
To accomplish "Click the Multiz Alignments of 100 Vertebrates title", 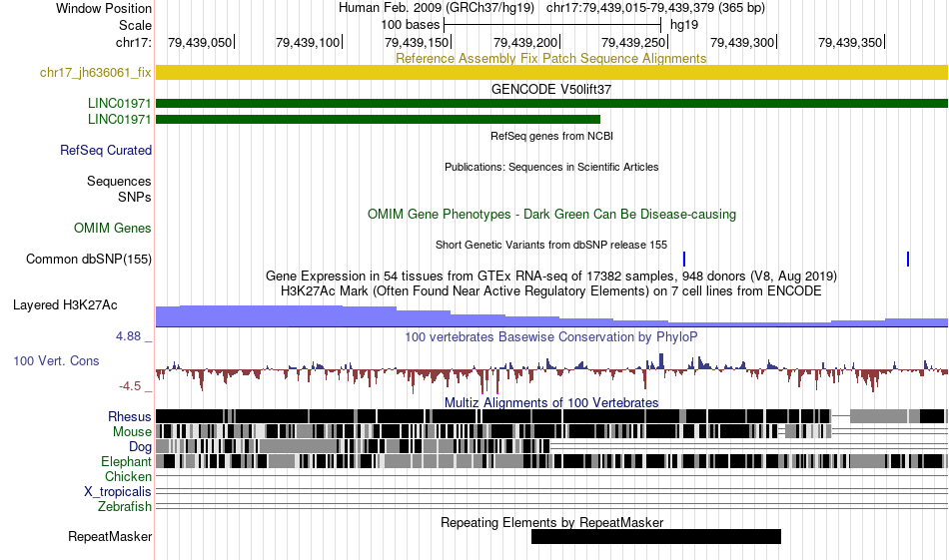I will (x=551, y=402).
